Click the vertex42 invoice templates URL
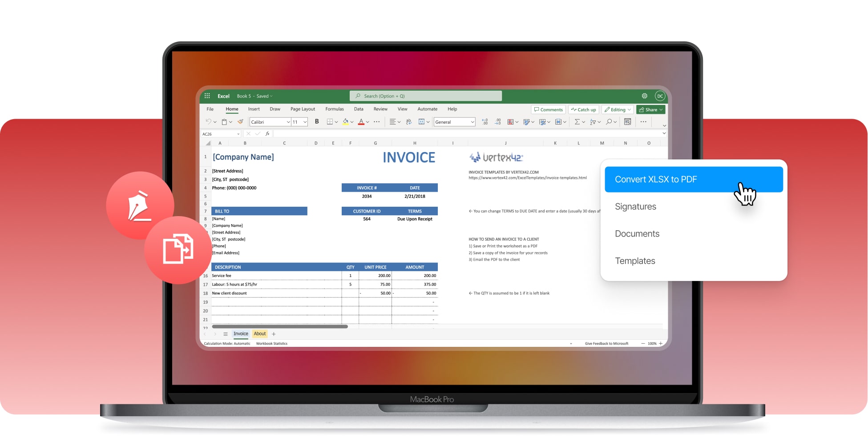868x442 pixels. coord(528,178)
